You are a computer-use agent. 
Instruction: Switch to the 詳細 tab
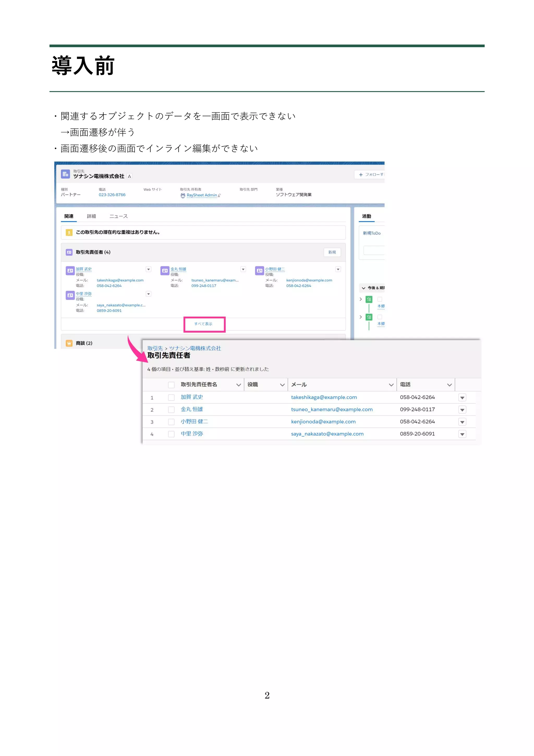pos(92,216)
